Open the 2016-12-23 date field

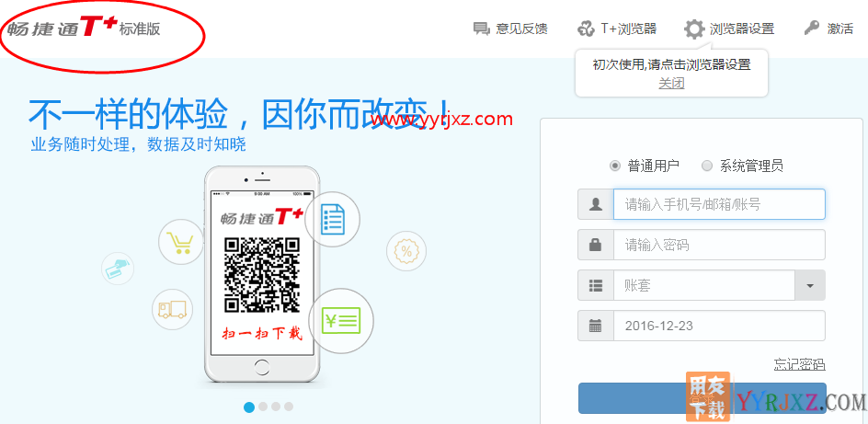pos(719,326)
